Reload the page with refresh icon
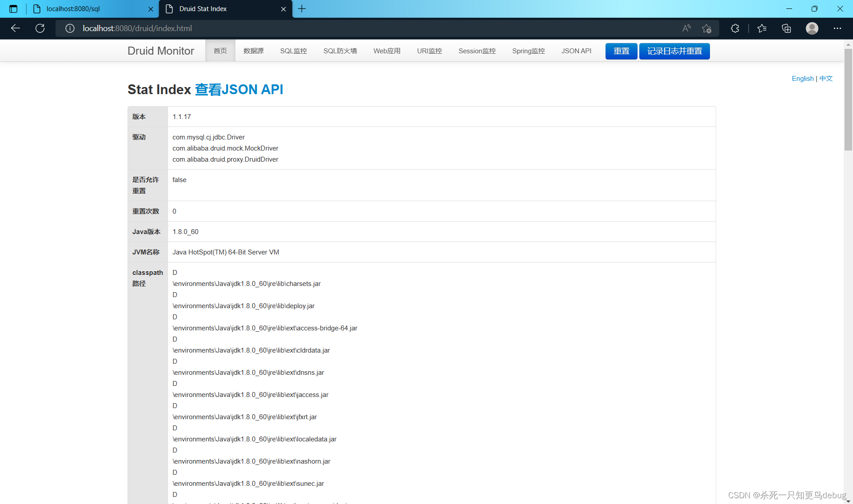 point(40,28)
